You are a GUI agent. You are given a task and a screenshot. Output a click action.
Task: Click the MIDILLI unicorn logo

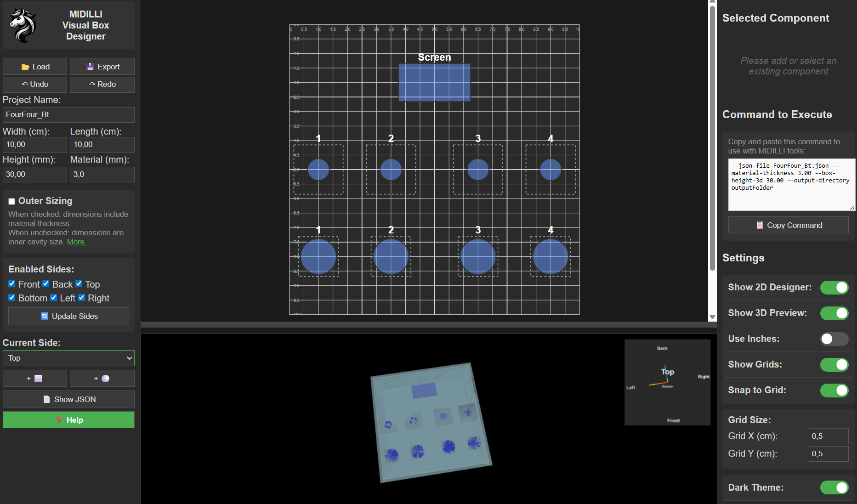23,25
